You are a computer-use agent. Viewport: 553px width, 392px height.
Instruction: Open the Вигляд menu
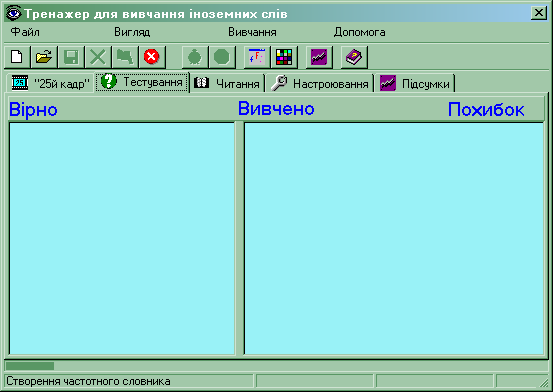[x=132, y=32]
